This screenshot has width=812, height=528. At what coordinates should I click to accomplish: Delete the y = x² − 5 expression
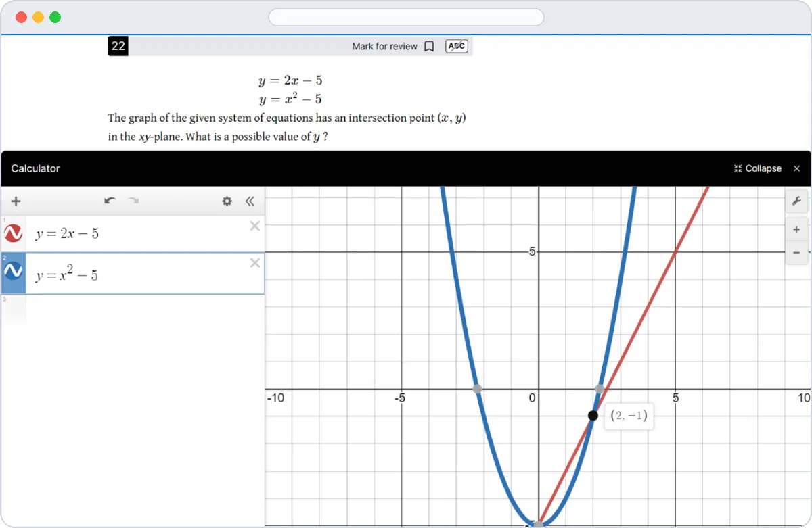254,263
